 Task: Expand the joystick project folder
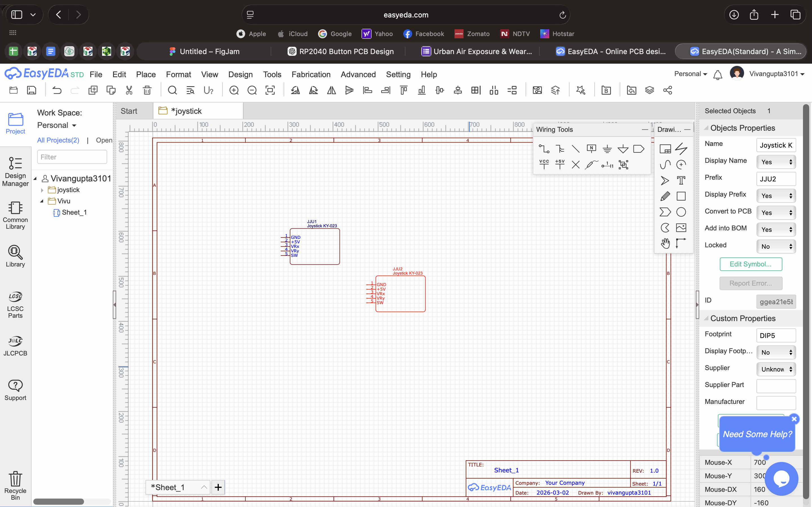click(42, 190)
